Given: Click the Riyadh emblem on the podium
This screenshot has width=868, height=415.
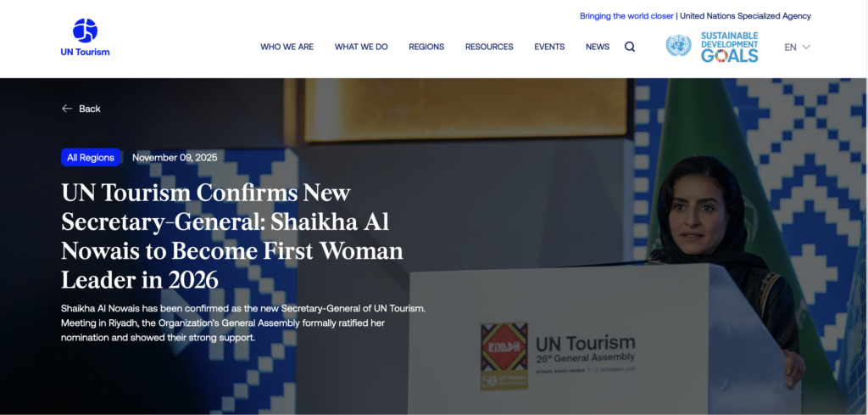Looking at the screenshot, I should (504, 356).
